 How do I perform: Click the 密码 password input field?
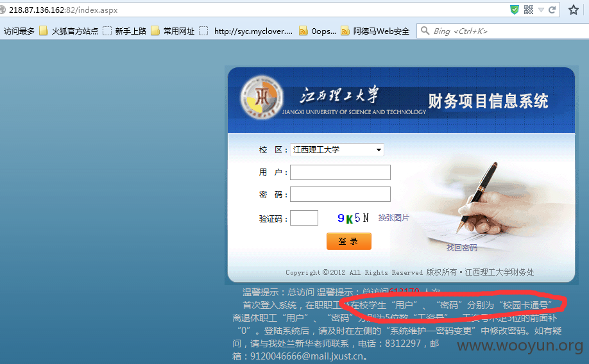coord(340,194)
